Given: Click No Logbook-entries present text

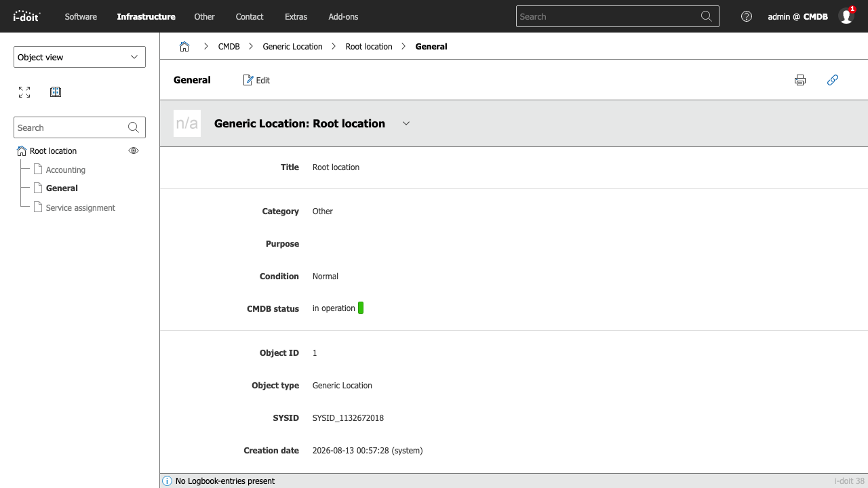Looking at the screenshot, I should (225, 481).
